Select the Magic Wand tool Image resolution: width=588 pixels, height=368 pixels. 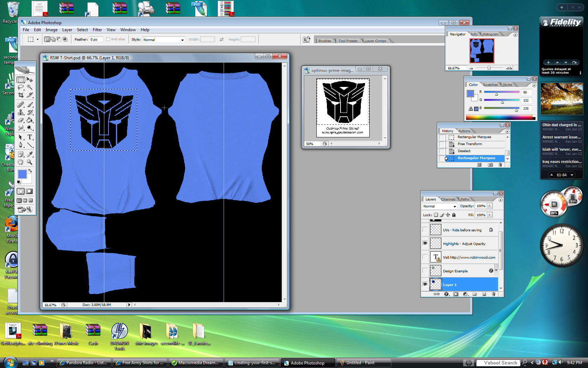click(x=30, y=87)
